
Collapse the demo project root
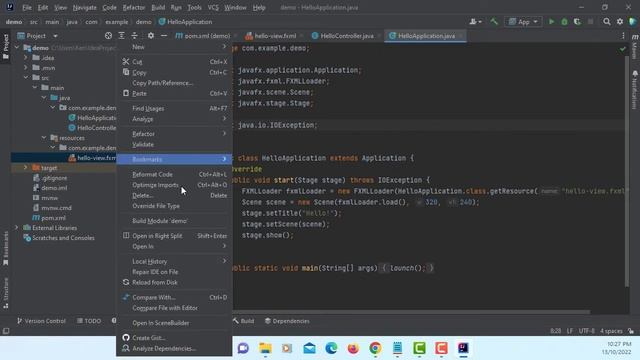click(17, 48)
